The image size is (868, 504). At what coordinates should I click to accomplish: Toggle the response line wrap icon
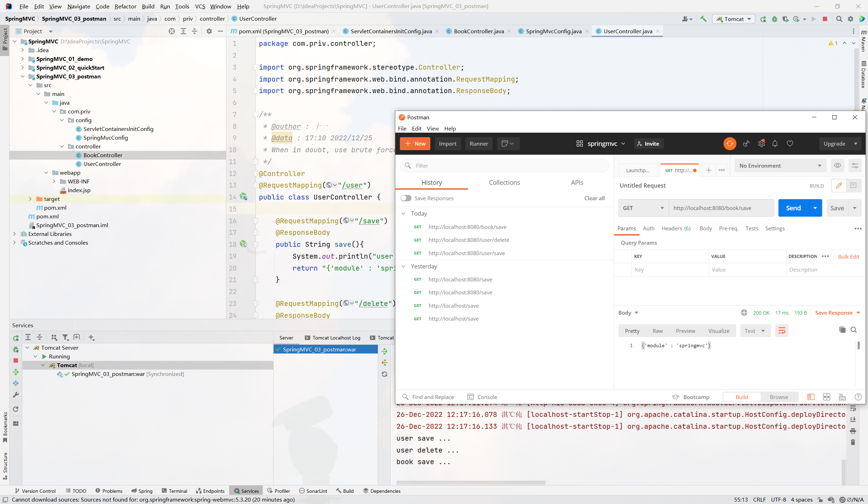click(x=782, y=331)
